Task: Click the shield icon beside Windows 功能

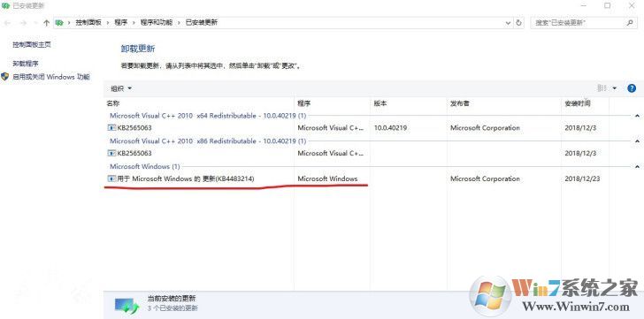Action: [x=5, y=76]
